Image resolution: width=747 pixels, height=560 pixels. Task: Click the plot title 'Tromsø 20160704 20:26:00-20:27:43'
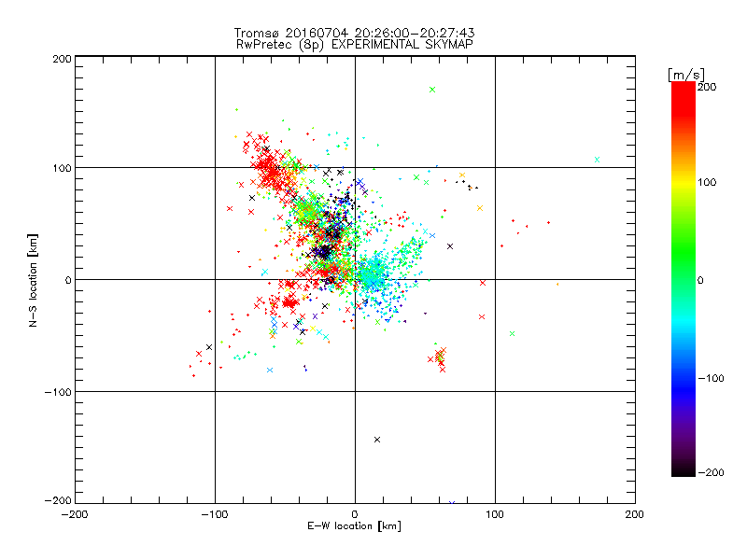point(354,33)
